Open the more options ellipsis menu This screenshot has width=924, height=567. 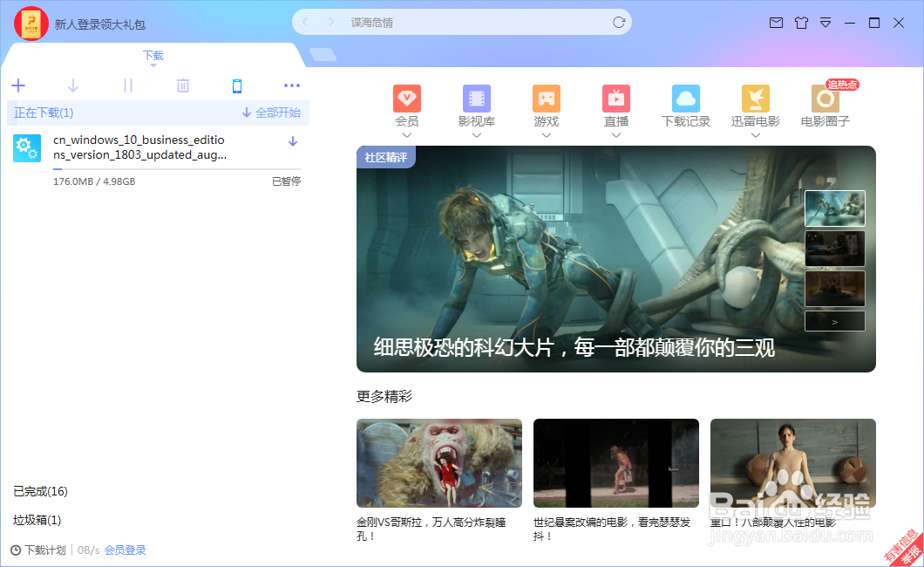(292, 85)
